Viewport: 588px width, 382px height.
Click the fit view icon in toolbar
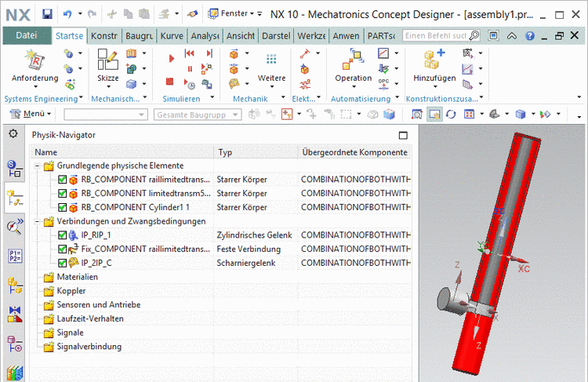[x=416, y=114]
